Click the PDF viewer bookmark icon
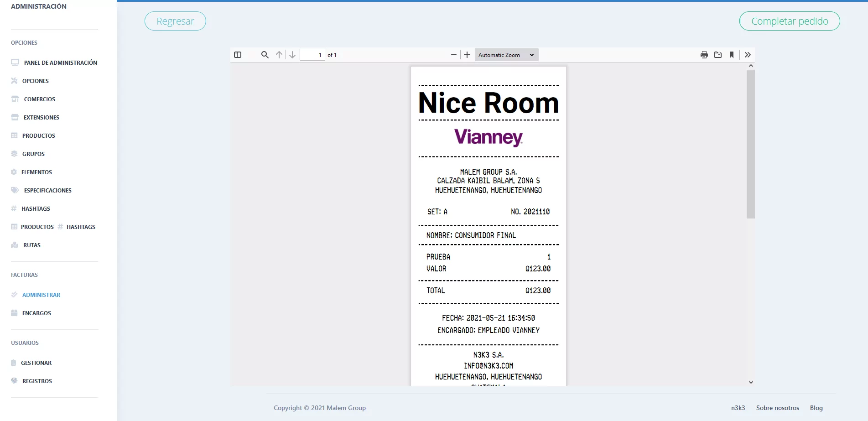The height and width of the screenshot is (421, 868). (732, 55)
